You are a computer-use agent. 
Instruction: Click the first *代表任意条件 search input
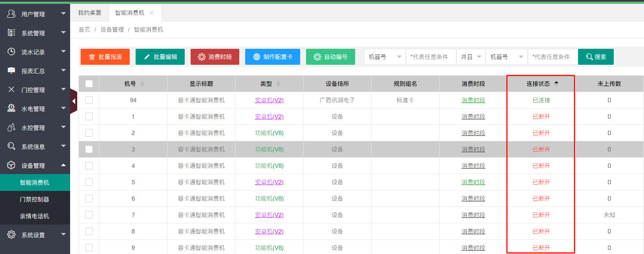[x=431, y=57]
